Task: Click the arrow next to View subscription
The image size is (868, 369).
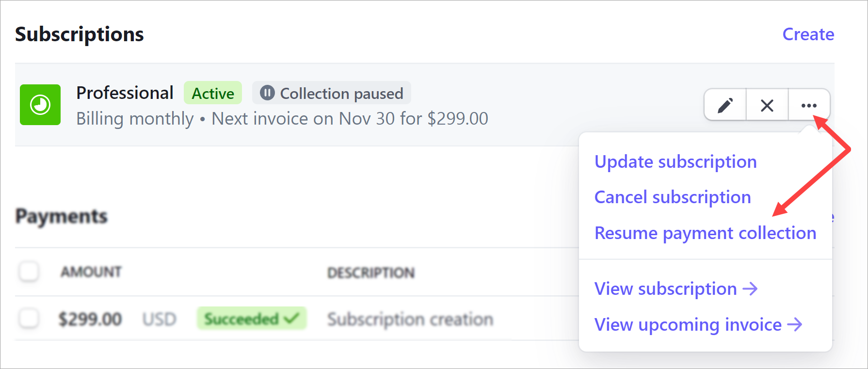Action: click(x=750, y=289)
